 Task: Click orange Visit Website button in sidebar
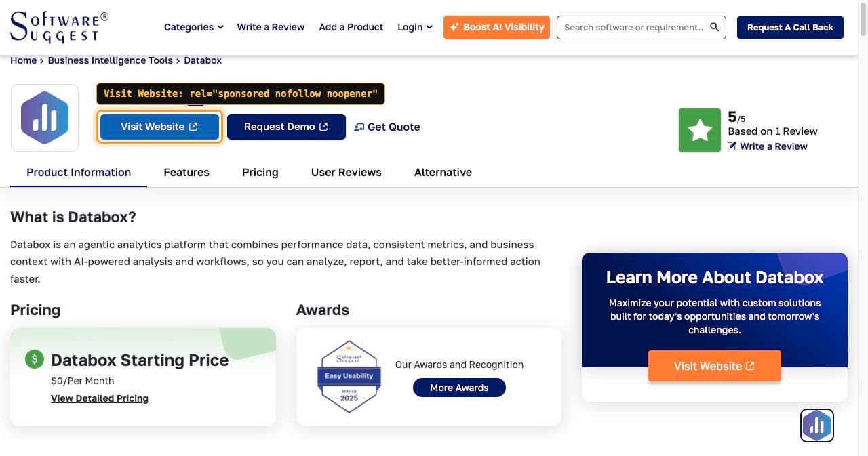point(714,366)
